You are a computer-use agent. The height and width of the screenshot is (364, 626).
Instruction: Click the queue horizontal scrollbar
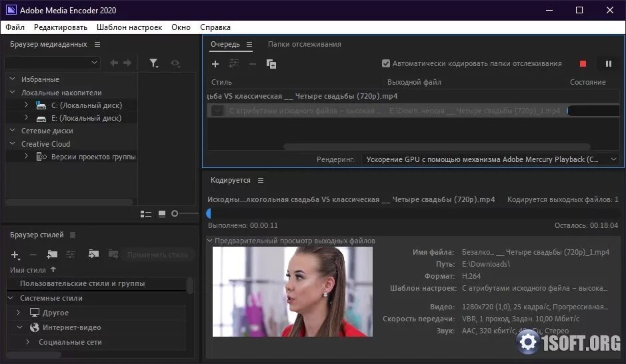pos(437,147)
